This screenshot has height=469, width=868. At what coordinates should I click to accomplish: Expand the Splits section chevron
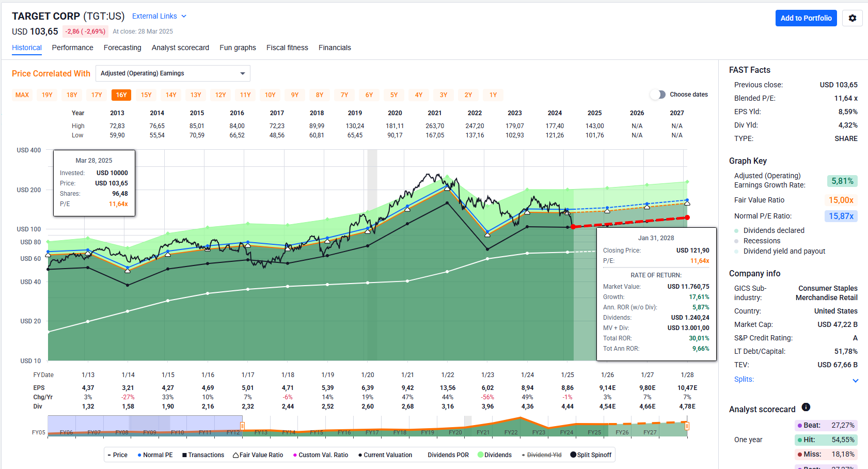(x=855, y=380)
